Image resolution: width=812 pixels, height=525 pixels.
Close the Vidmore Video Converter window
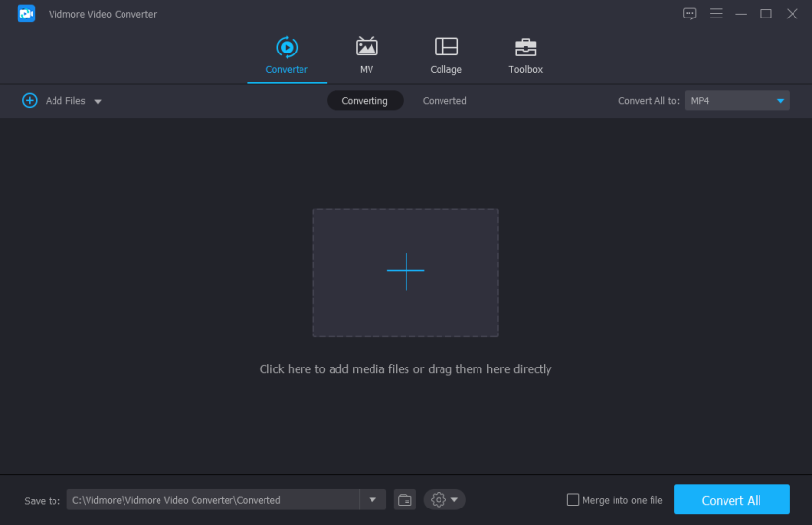[x=792, y=14]
